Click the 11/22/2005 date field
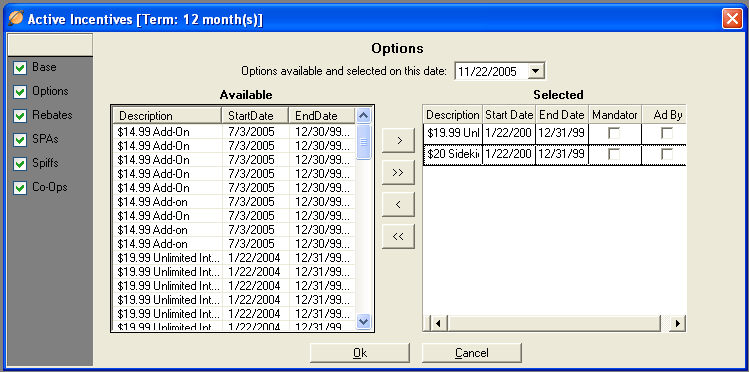The height and width of the screenshot is (372, 749). (x=491, y=72)
